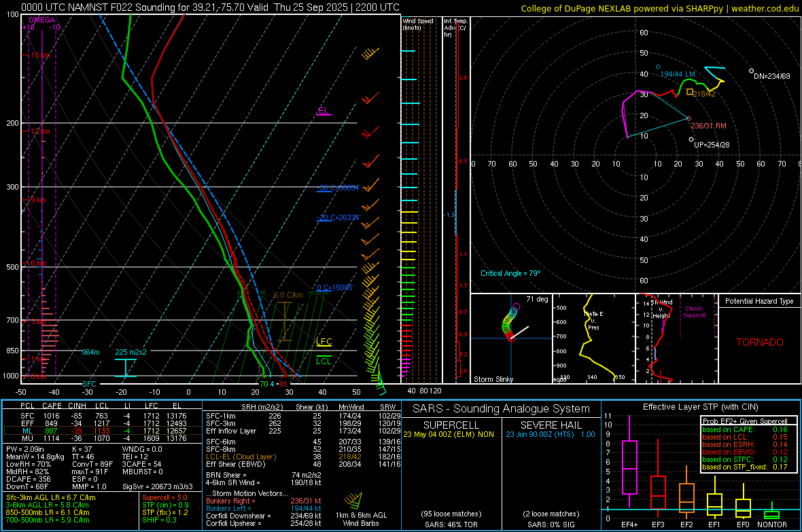802x532 pixels.
Task: Click the yellow LFC label on the skew-T
Action: [324, 342]
